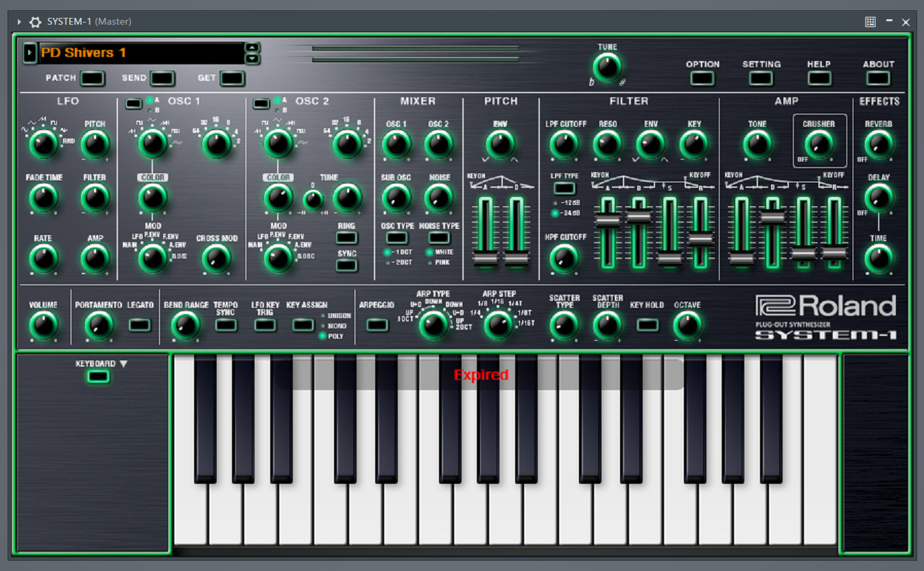This screenshot has height=571, width=924.
Task: Toggle the LEGATO button
Action: coord(140,325)
